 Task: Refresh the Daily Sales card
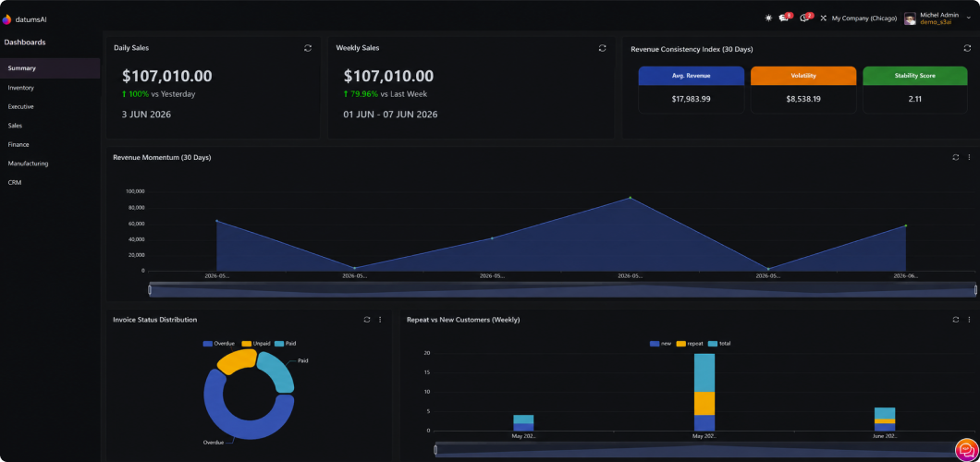pyautogui.click(x=308, y=48)
